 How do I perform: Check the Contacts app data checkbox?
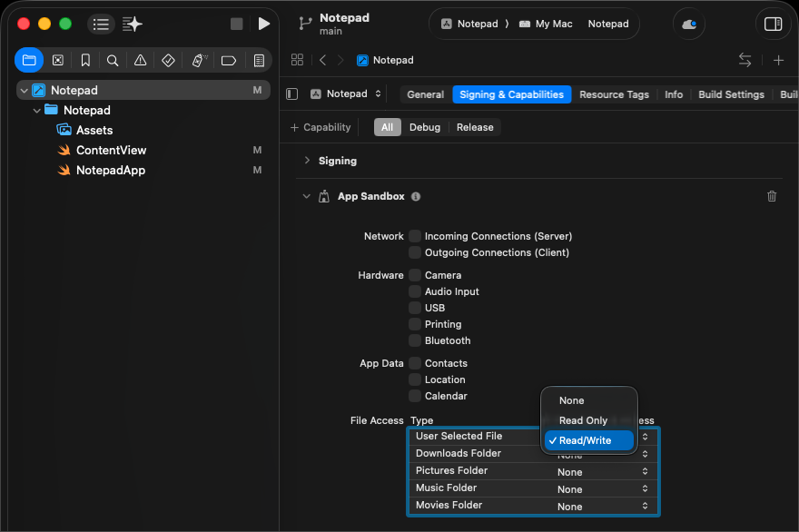(x=415, y=363)
